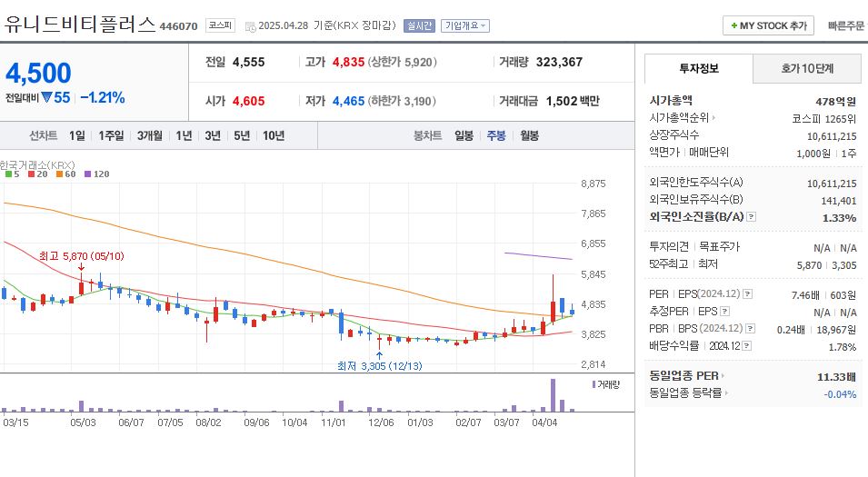Click the 저가 4,465 value

coord(348,101)
